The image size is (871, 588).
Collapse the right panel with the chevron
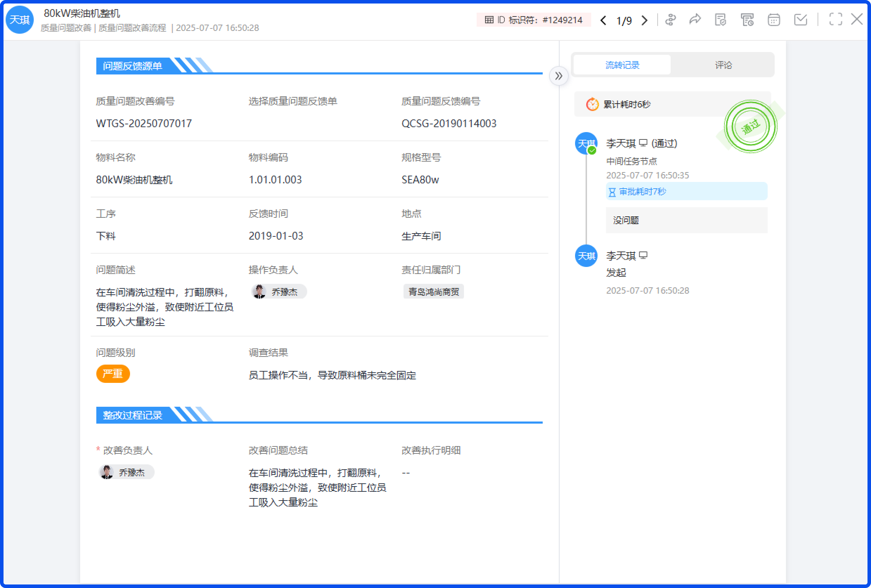click(559, 76)
